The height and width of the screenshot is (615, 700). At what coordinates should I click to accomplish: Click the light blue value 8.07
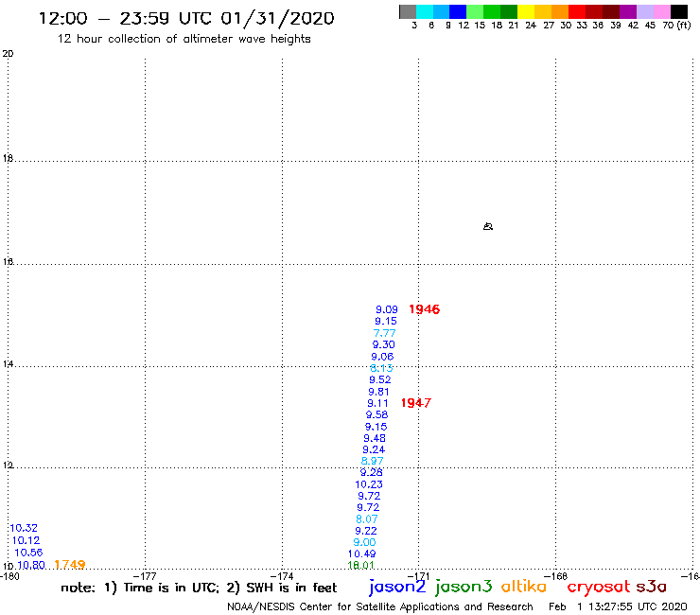pos(367,519)
